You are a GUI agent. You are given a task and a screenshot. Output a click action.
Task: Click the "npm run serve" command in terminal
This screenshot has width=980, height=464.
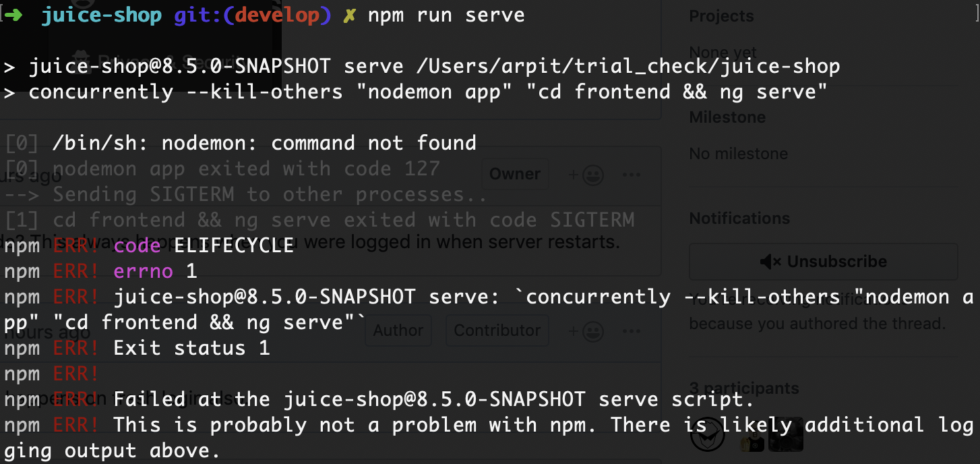446,16
